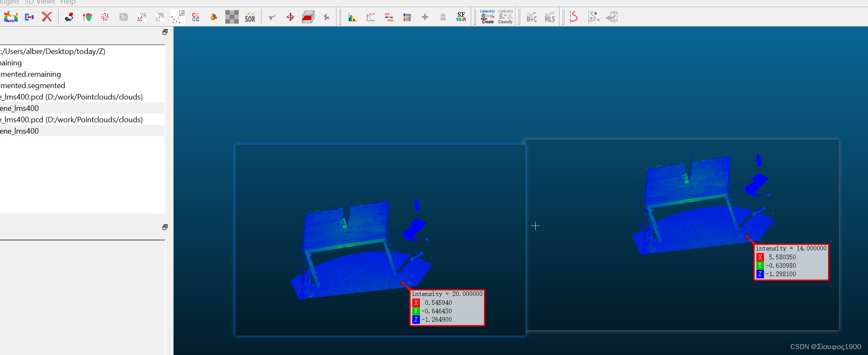This screenshot has height=355, width=868.
Task: Activate the Translate/Rotate tool
Action: click(x=290, y=17)
